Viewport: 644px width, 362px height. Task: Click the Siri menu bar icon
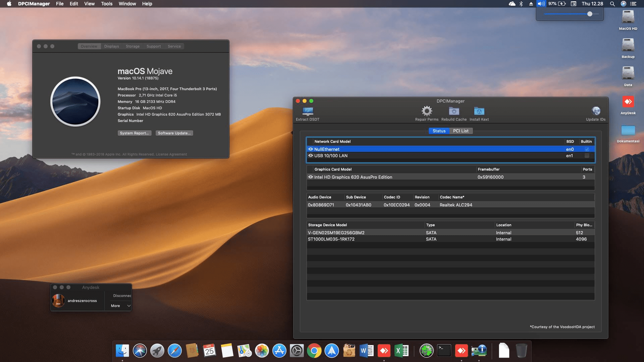(x=624, y=4)
